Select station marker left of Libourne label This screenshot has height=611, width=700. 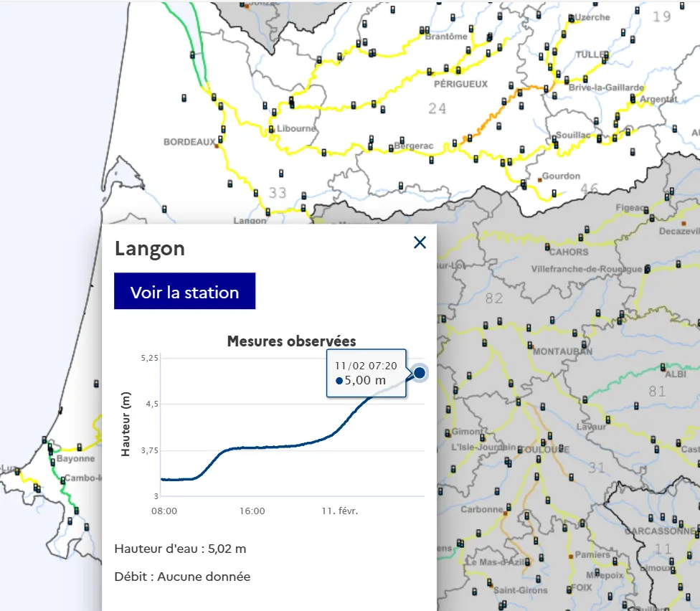(x=270, y=130)
